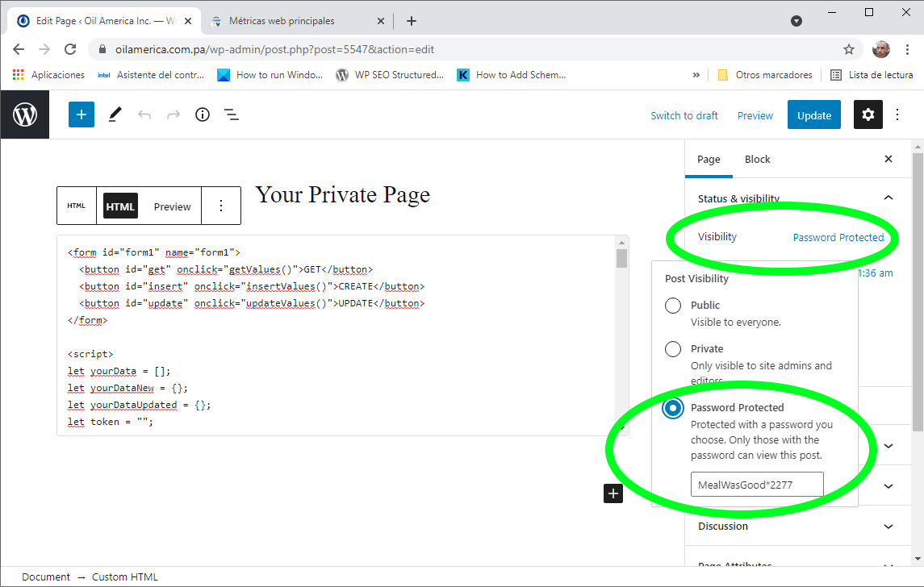Screen dimensions: 924x587
Task: Open the tab search dropdown arrow
Action: click(x=796, y=21)
